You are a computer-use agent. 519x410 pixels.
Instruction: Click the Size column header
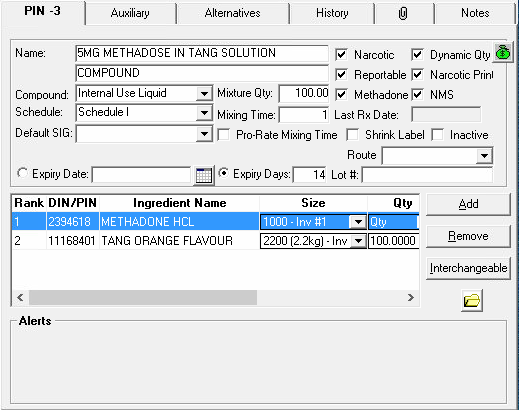[x=313, y=203]
